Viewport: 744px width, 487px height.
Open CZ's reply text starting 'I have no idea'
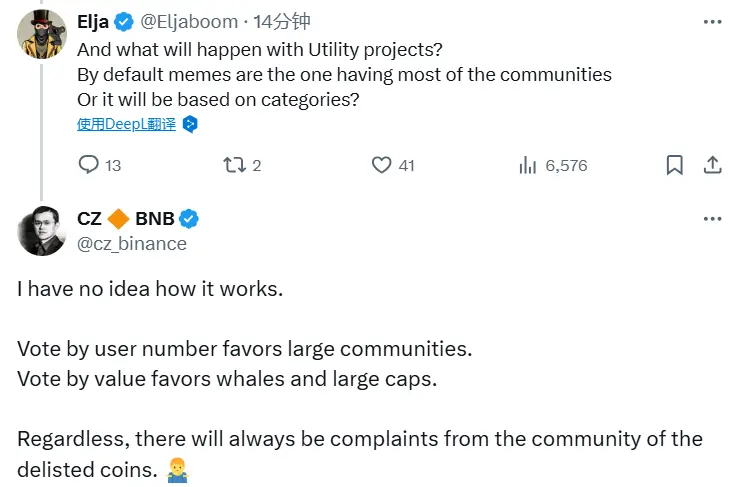150,290
